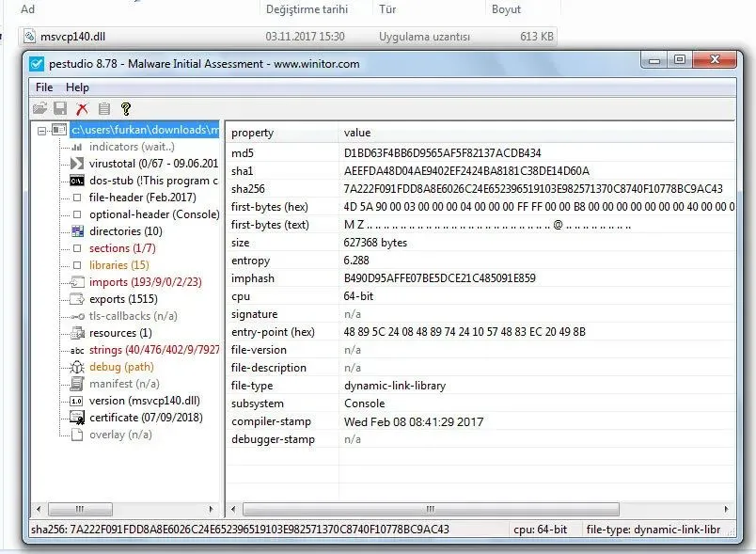Click the save floppy disk toolbar icon
The height and width of the screenshot is (554, 756).
click(x=60, y=109)
